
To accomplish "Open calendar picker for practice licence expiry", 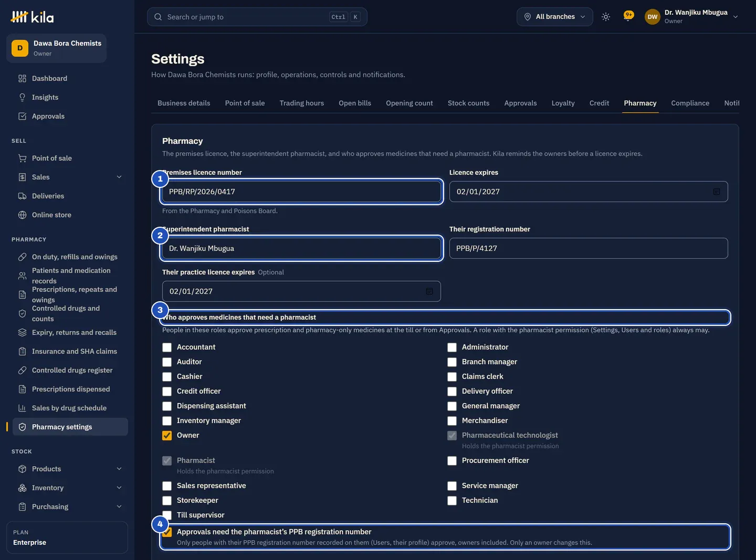I will pyautogui.click(x=429, y=291).
